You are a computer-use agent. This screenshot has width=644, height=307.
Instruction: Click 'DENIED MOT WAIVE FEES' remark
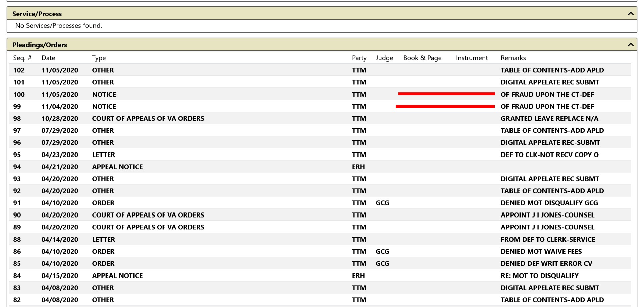point(541,251)
